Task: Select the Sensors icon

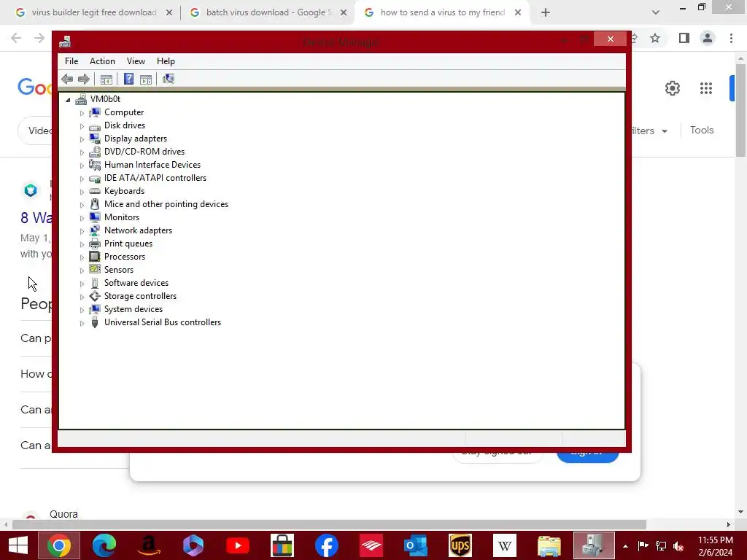Action: click(95, 270)
